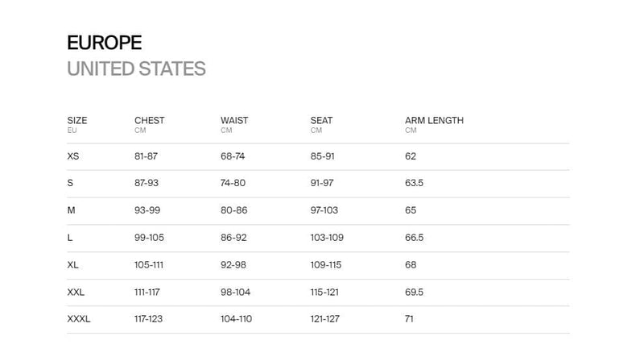Screen dimensions: 644x361
Task: Select the L size row label
Action: pyautogui.click(x=70, y=238)
